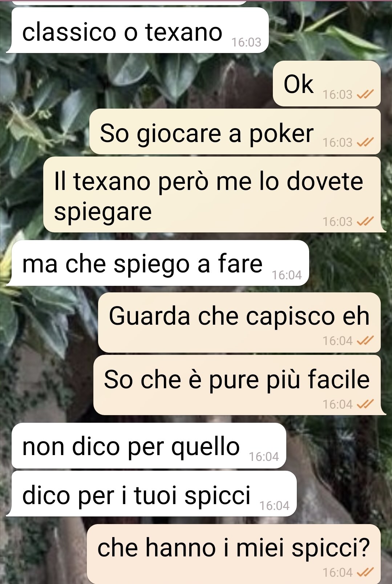Screen dimensions: 392x584
Task: Click the 16:04 timestamp on 'ma che spiego a fare'
Action: 287,275
